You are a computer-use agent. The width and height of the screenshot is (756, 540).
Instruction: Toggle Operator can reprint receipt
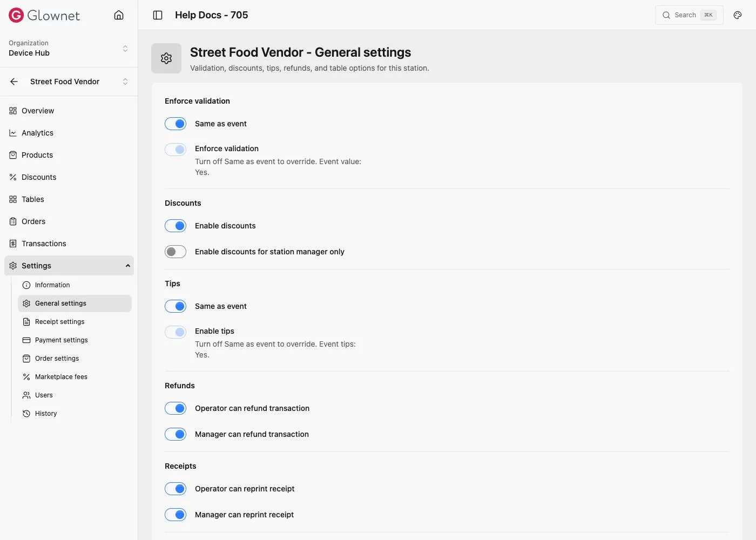[x=175, y=489]
